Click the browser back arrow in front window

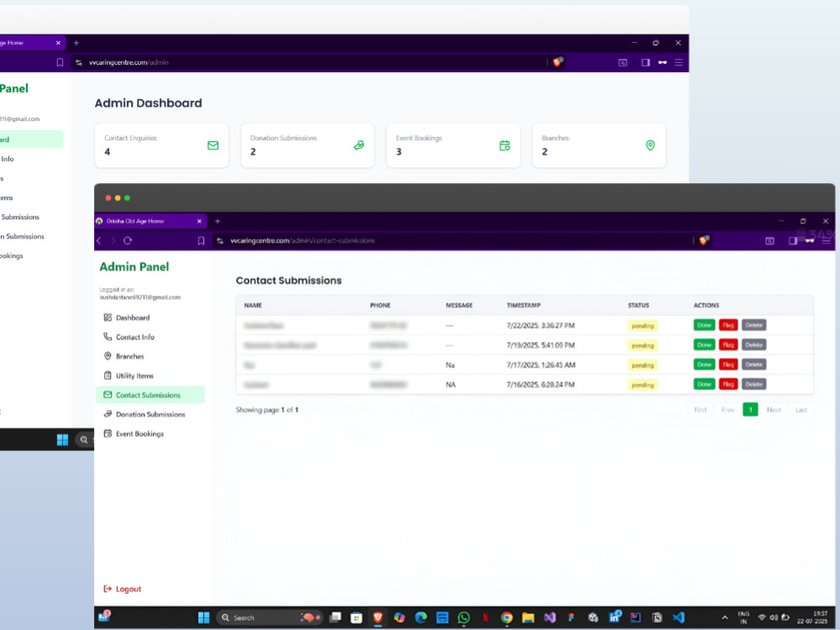99,240
